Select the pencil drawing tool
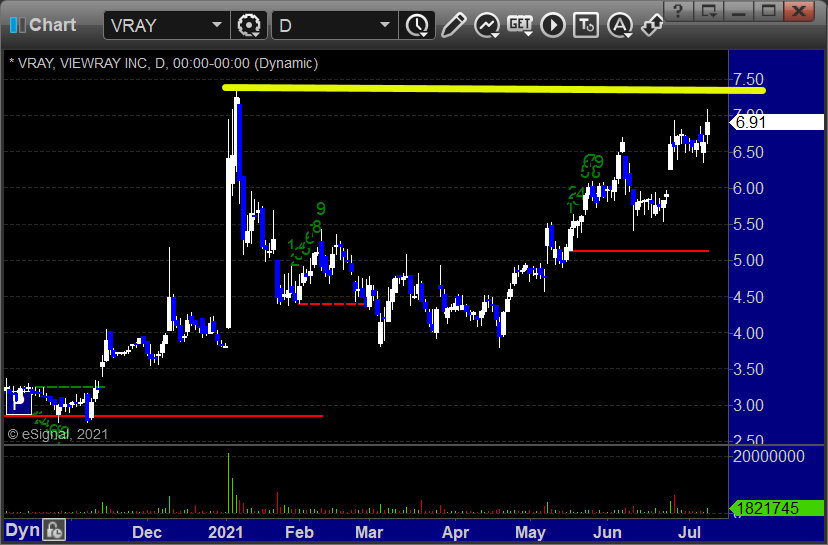This screenshot has width=828, height=545. pos(453,25)
